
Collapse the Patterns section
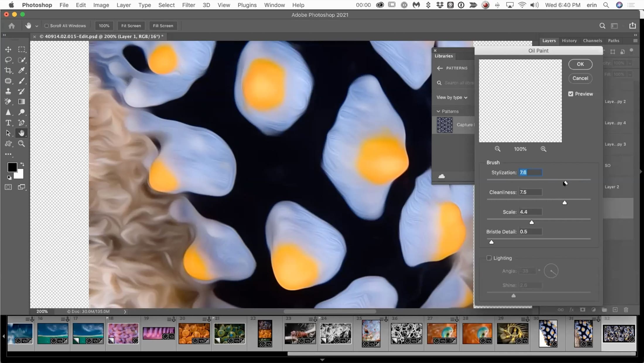438,111
